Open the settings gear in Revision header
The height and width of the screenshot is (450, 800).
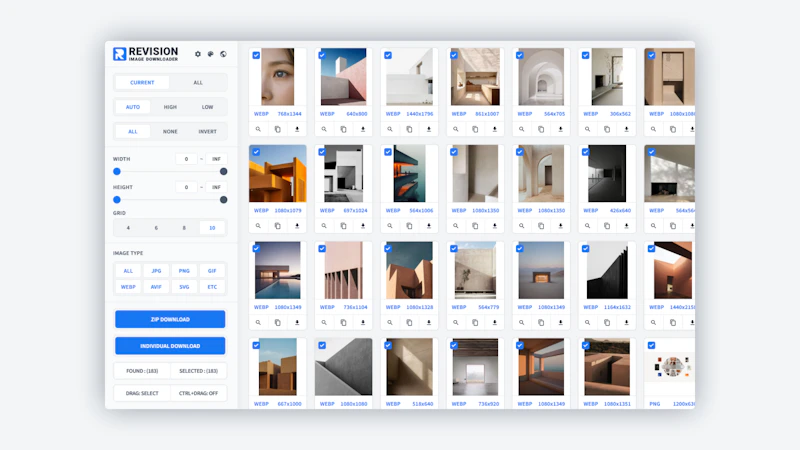pos(198,54)
